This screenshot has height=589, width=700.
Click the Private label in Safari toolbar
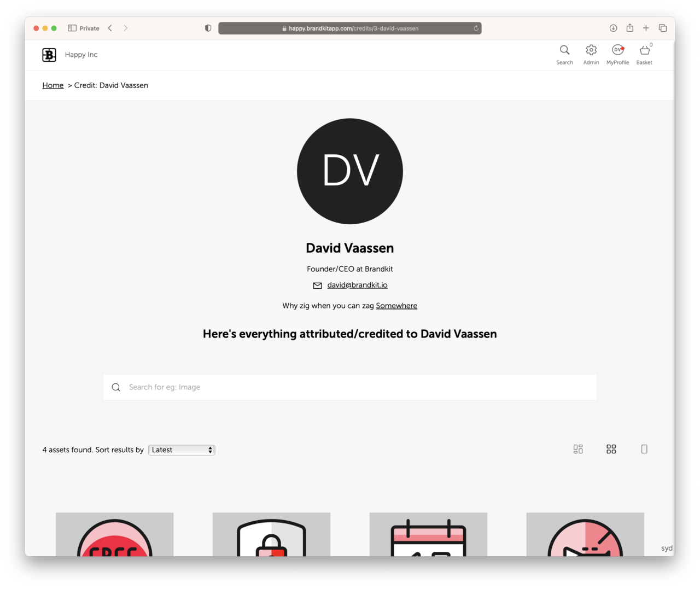pos(89,28)
